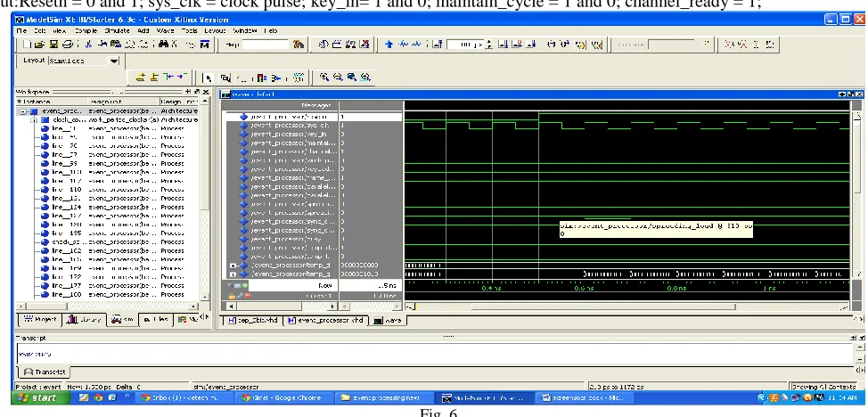Open the Wave menu
The height and width of the screenshot is (417, 868).
tap(164, 31)
